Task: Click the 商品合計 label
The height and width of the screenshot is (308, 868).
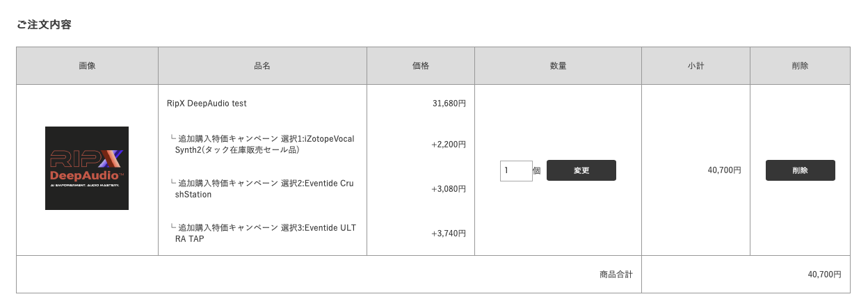Action: click(616, 275)
